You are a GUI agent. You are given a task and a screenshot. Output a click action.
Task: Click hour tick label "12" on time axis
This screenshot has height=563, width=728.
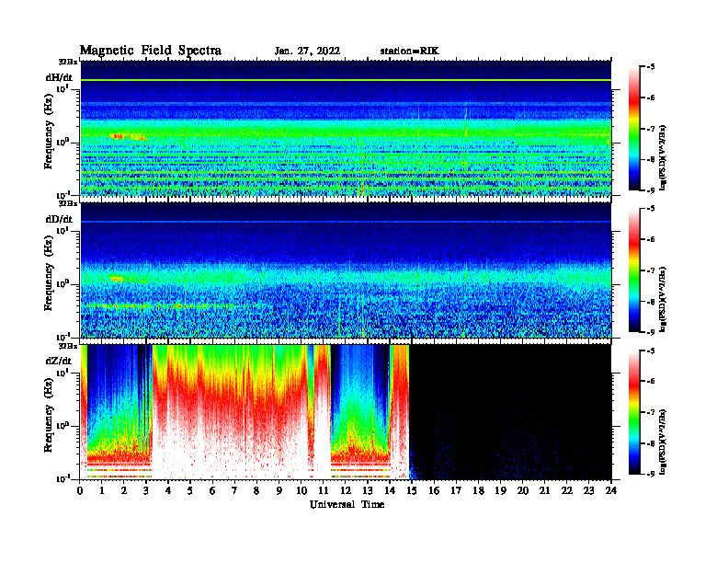(346, 491)
